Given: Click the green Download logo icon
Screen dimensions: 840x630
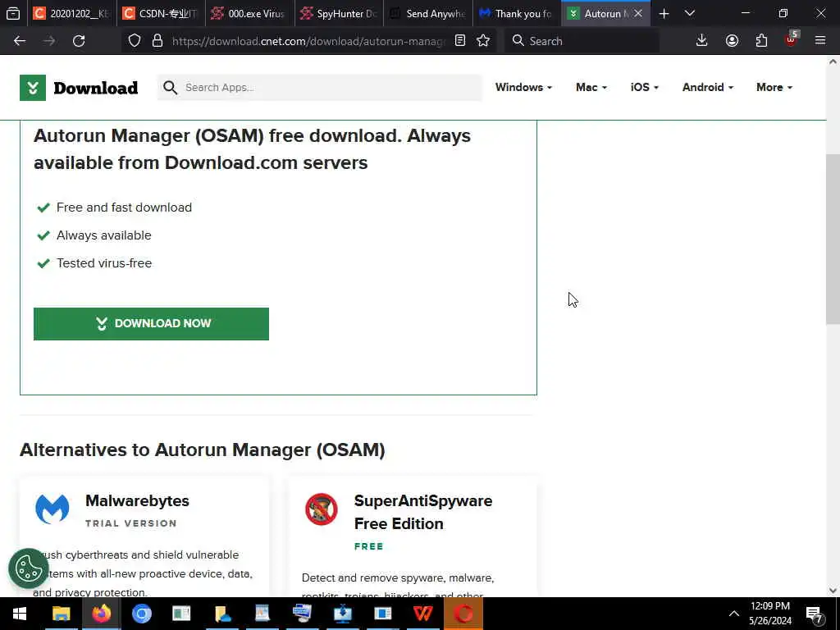Looking at the screenshot, I should coord(33,88).
